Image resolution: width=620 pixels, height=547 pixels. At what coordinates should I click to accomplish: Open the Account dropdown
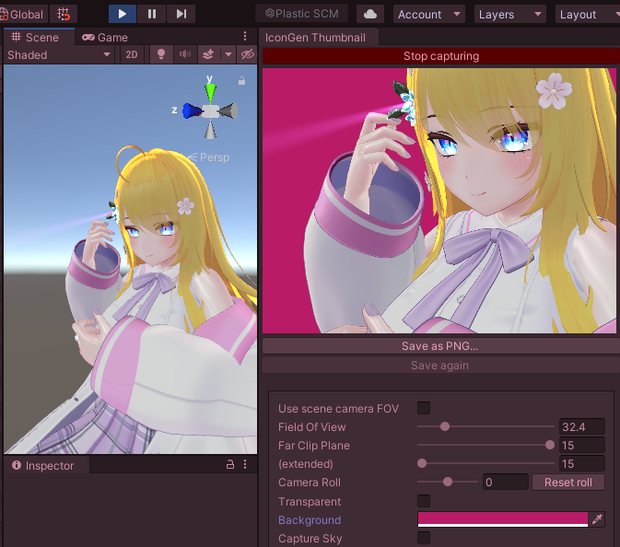coord(429,15)
